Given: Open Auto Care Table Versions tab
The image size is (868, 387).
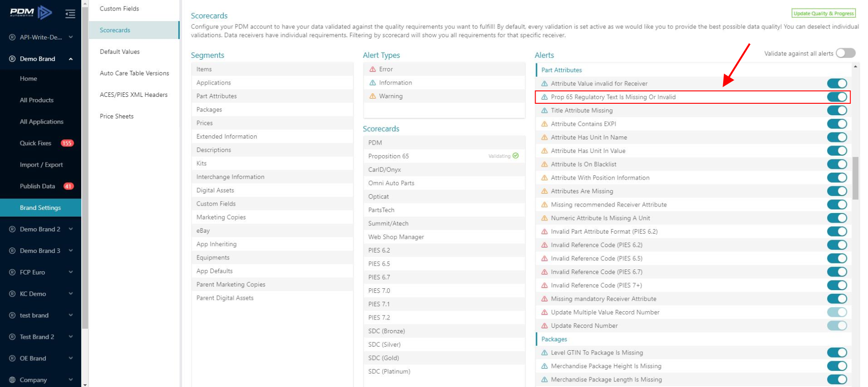Looking at the screenshot, I should tap(134, 73).
